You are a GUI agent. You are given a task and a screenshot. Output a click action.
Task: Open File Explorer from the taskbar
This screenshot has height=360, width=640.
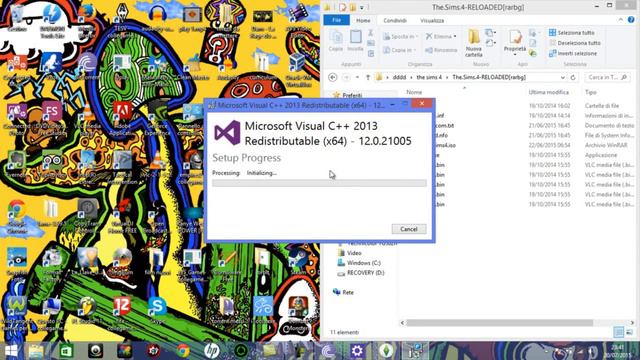point(36,351)
